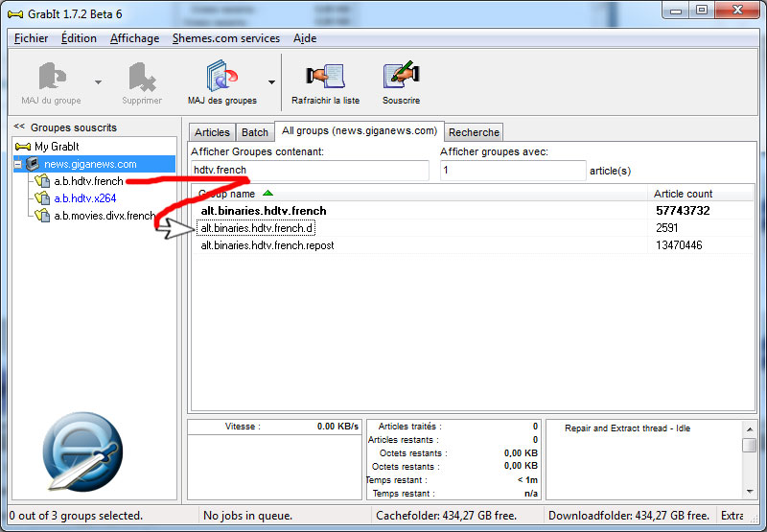Click article count 2591
The width and height of the screenshot is (767, 532).
[666, 228]
